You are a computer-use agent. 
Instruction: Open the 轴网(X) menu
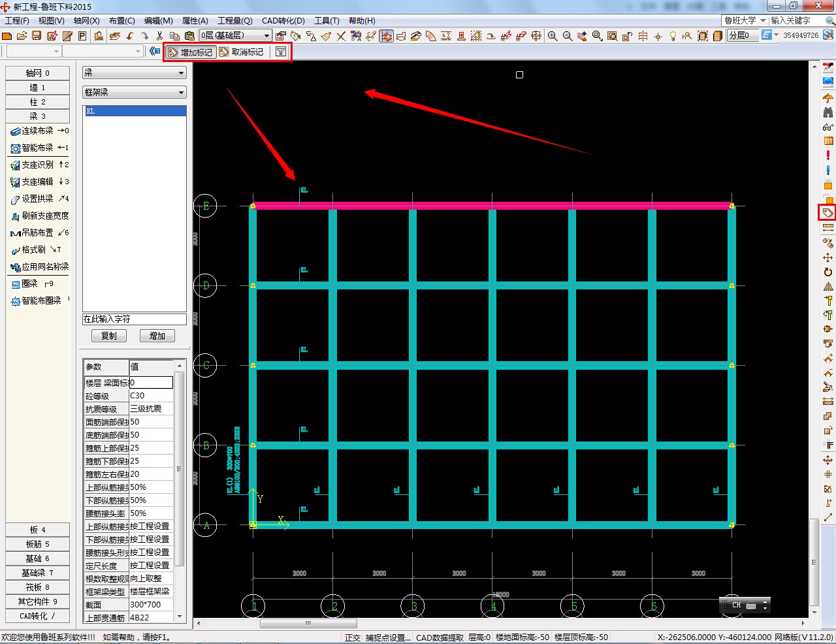coord(87,21)
